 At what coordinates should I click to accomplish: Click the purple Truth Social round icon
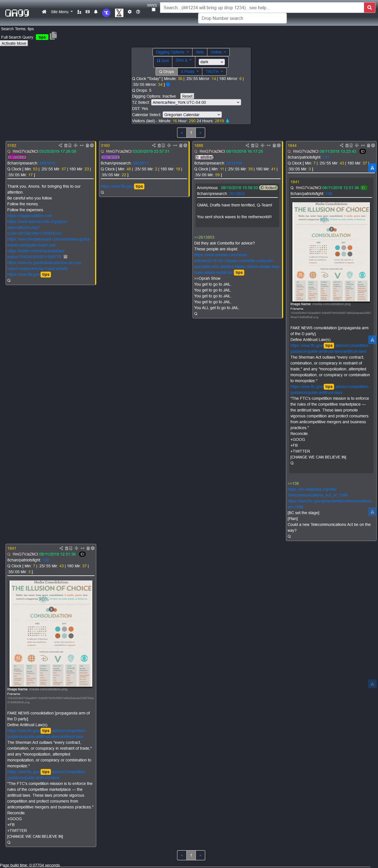[106, 13]
